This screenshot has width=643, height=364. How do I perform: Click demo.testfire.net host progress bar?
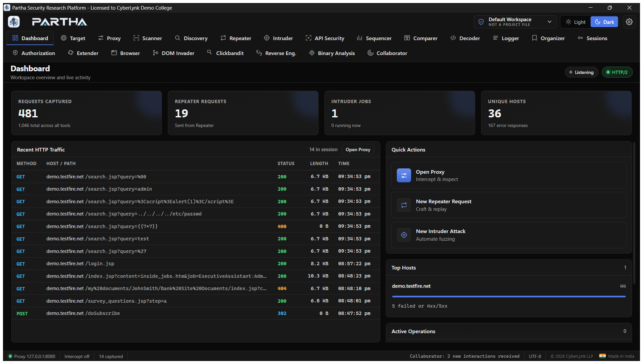(509, 296)
